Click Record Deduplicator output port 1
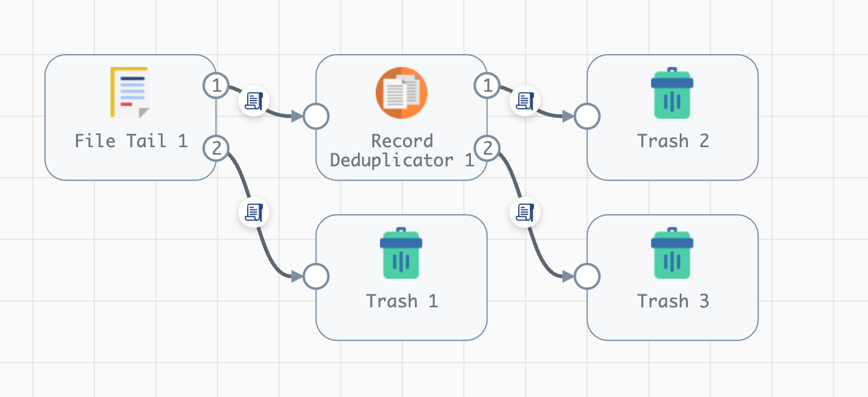Viewport: 868px width, 397px height. pyautogui.click(x=487, y=86)
